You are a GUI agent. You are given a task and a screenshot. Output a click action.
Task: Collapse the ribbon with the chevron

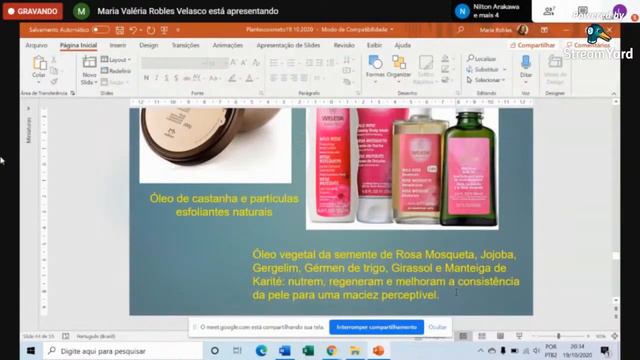(613, 93)
